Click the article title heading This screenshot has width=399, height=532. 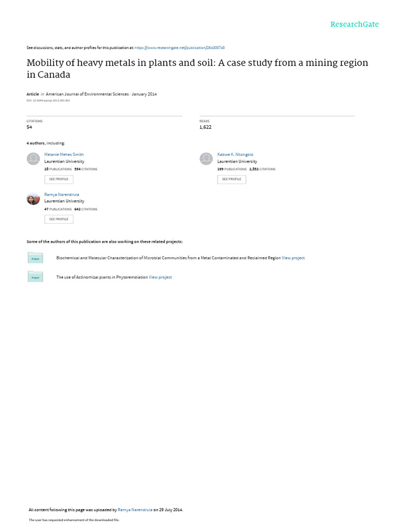pyautogui.click(x=197, y=69)
